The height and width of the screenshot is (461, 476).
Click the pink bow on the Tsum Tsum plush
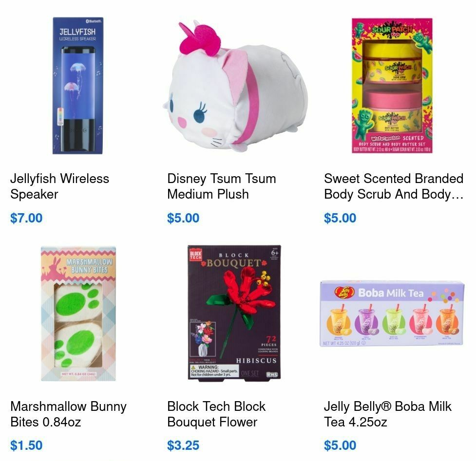pyautogui.click(x=199, y=40)
